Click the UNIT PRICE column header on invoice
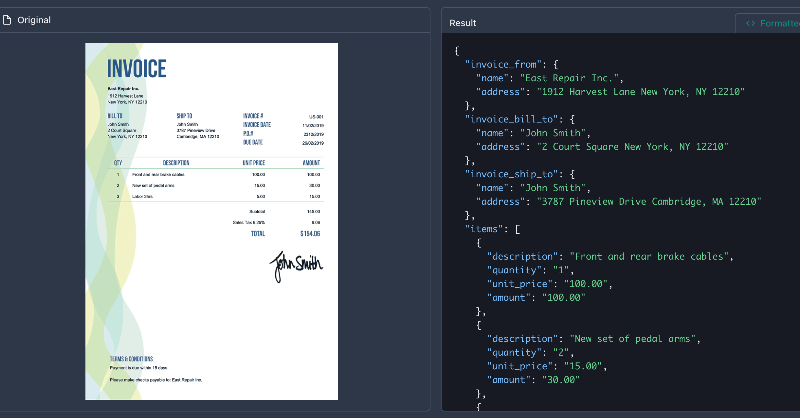 tap(254, 163)
